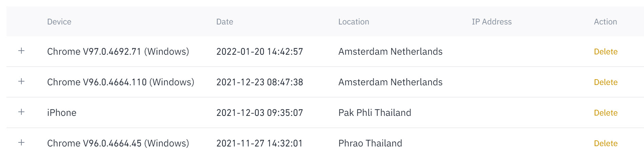Click the Date column header
This screenshot has width=644, height=157.
point(225,22)
